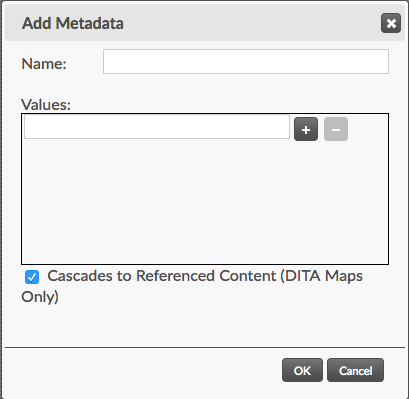Click the wrapped "Only)" text of the checkbox label
The image size is (409, 399).
(x=40, y=297)
